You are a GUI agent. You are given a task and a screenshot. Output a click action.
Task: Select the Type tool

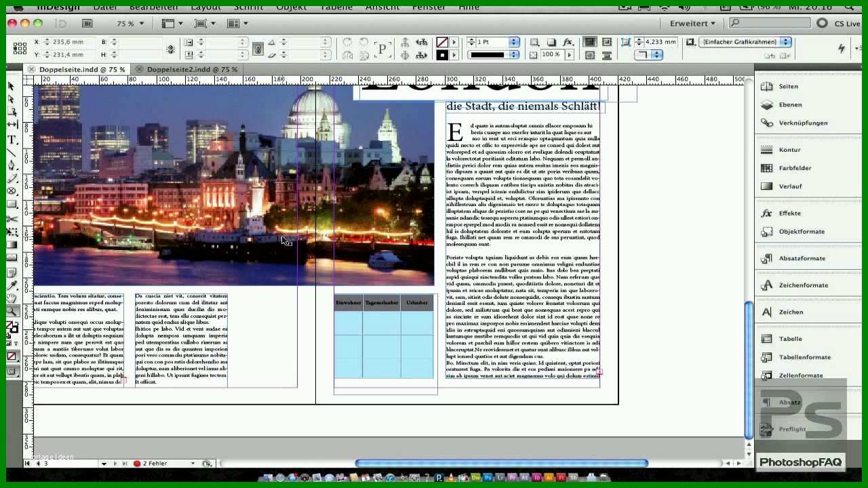tap(12, 140)
